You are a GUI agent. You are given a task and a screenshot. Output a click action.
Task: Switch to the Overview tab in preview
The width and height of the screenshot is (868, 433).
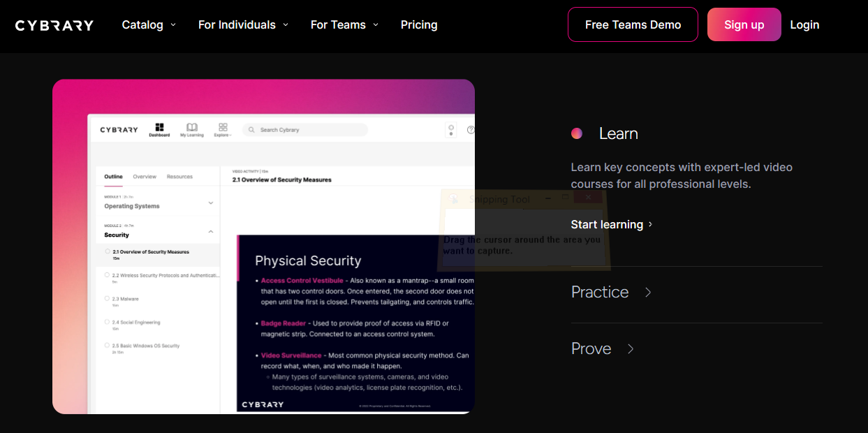pos(145,177)
